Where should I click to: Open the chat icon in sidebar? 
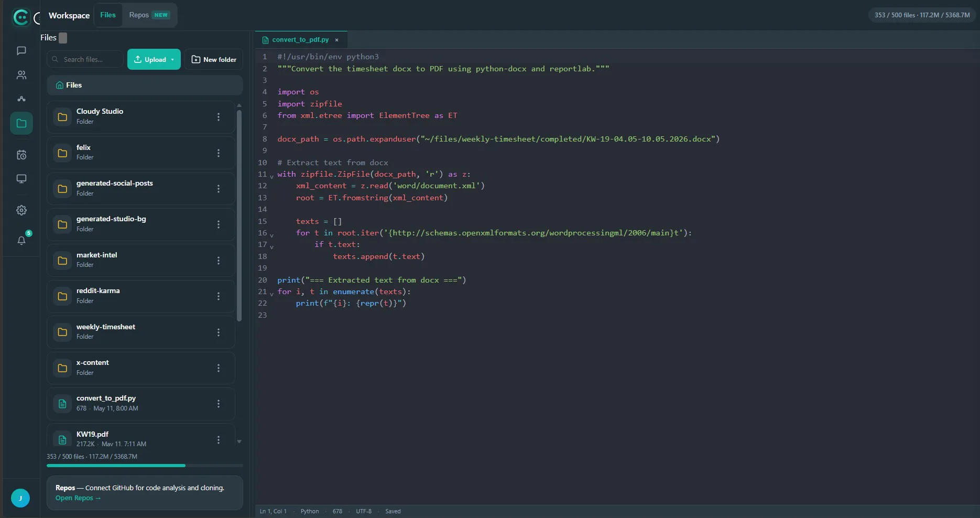point(21,51)
